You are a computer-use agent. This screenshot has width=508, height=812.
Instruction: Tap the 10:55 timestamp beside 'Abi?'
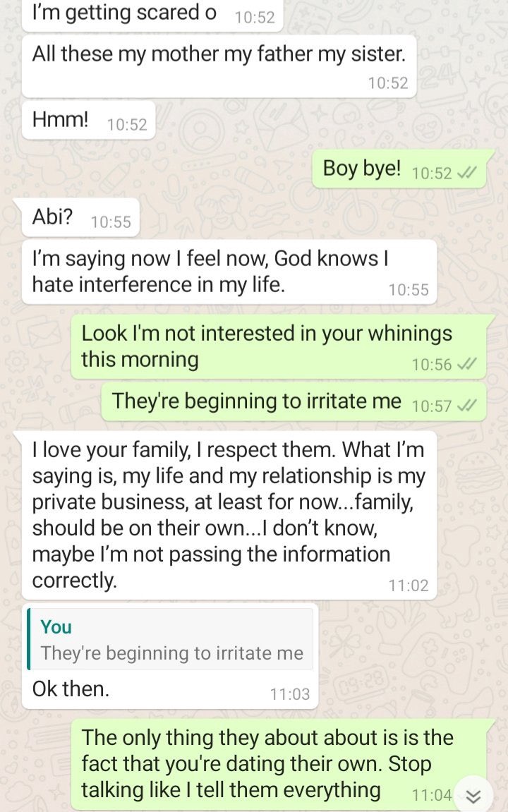pos(111,222)
